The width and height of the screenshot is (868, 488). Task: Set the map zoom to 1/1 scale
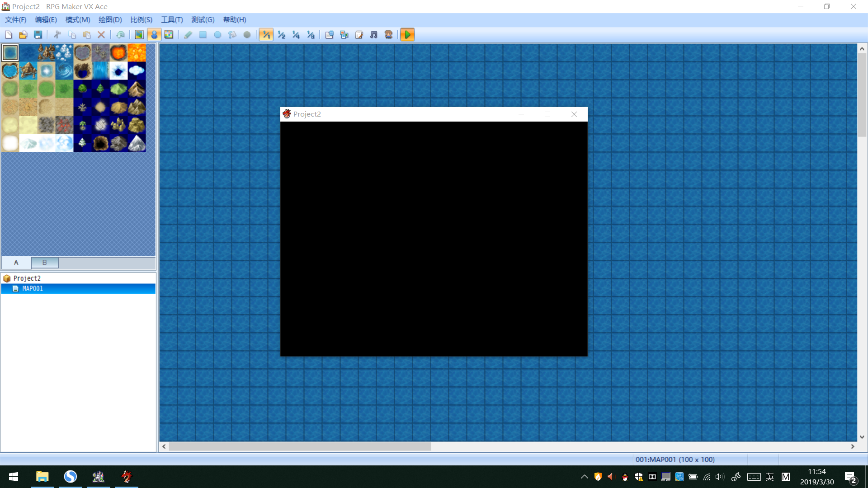coord(266,35)
